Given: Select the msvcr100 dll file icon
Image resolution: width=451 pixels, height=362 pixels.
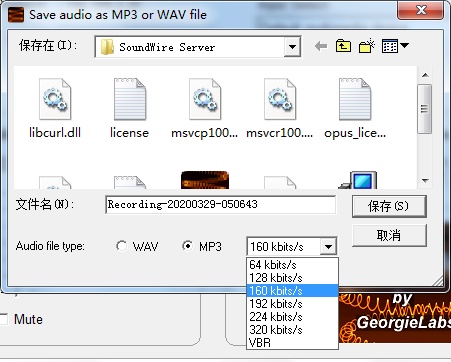Looking at the screenshot, I should click(x=280, y=99).
